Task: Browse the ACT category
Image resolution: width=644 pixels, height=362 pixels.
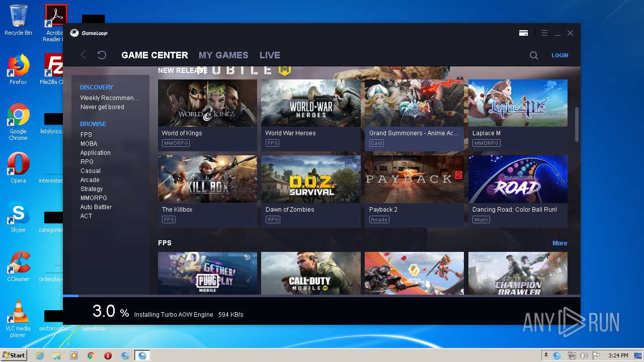Action: [86, 216]
